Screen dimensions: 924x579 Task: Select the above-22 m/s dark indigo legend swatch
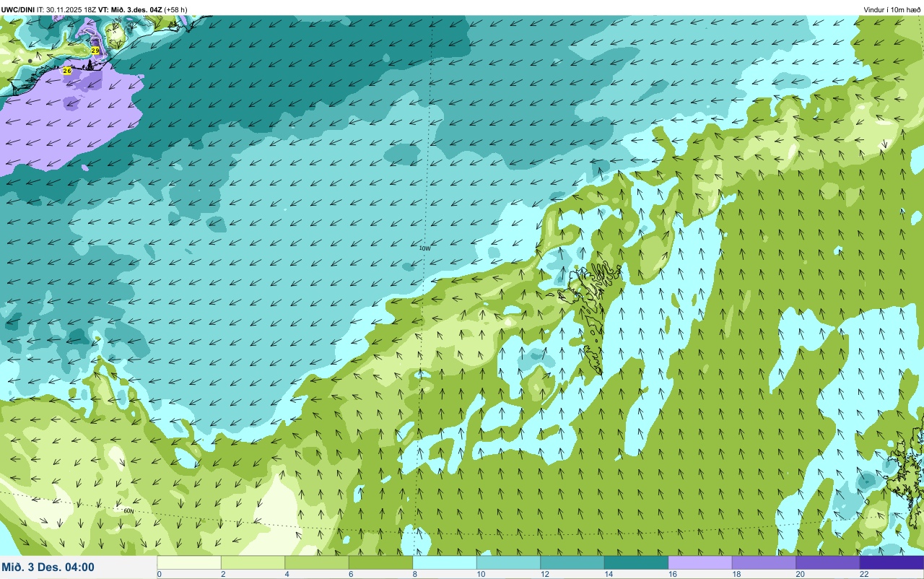(x=892, y=562)
